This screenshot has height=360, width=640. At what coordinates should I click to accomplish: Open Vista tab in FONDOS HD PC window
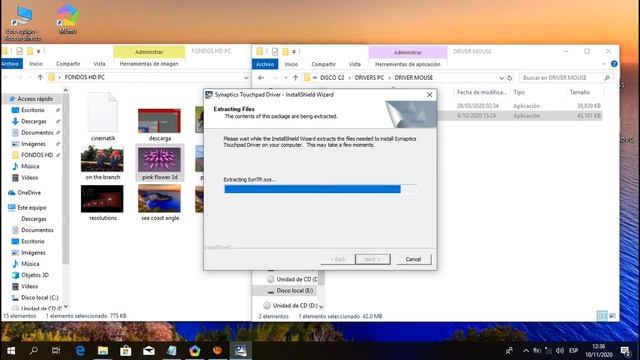(x=99, y=64)
